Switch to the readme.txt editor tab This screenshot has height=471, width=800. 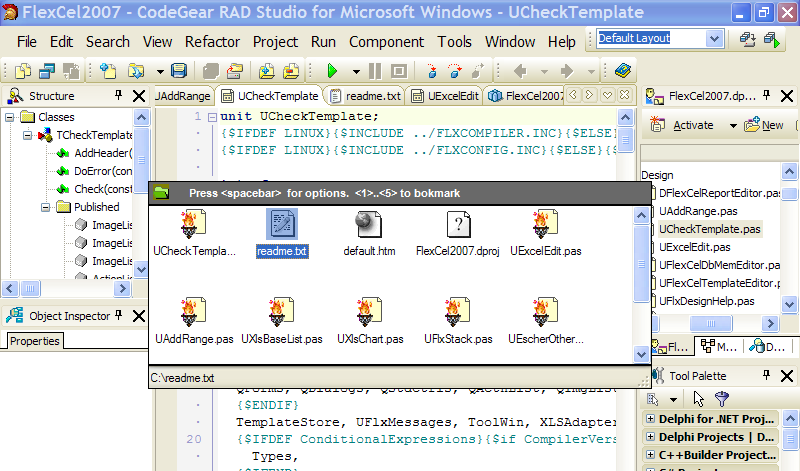click(365, 96)
